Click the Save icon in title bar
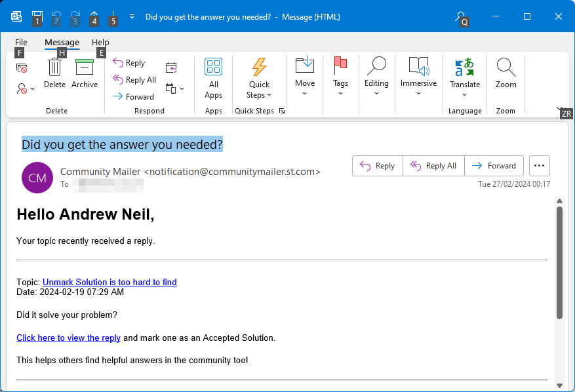Screen dimensions: 575x392 click(x=37, y=16)
